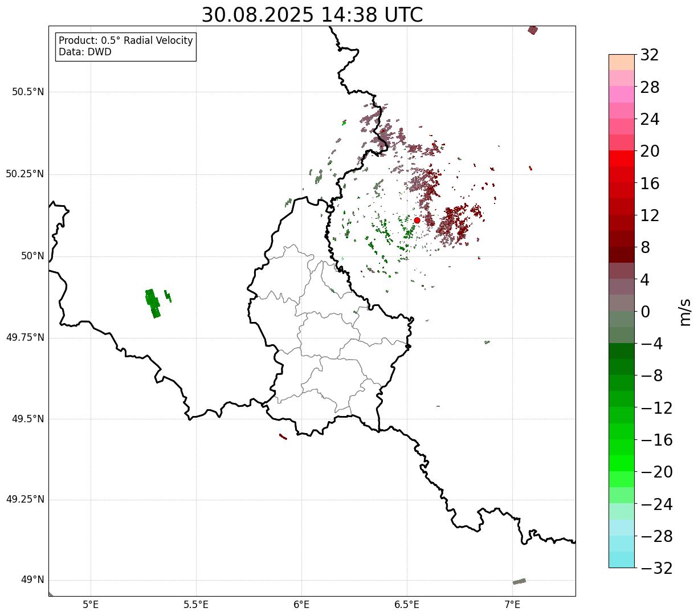
Task: Click the red radar site marker dot
Action: (x=417, y=220)
